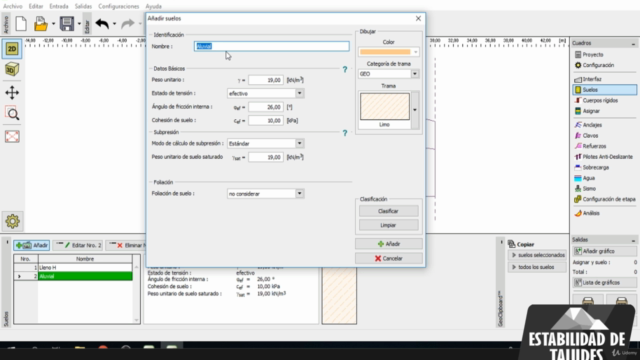
Task: Click Ángulo de fricción interna field
Action: (x=266, y=107)
